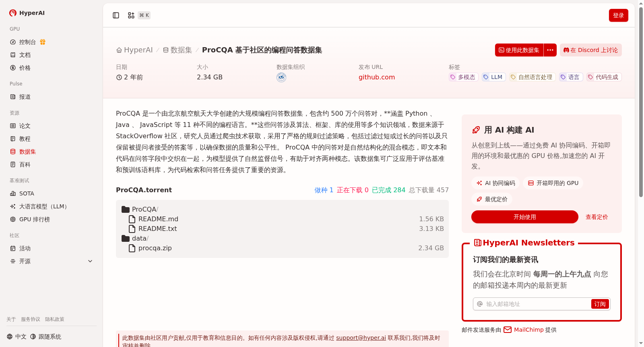Click the 已完成 284 count
This screenshot has height=347, width=644.
(388, 190)
